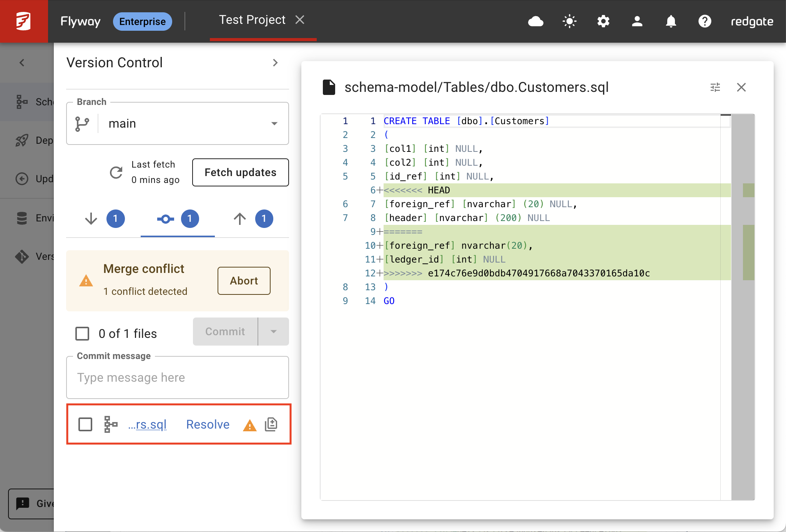Viewport: 786px width, 532px height.
Task: Switch to the incoming pull tab
Action: tap(104, 219)
